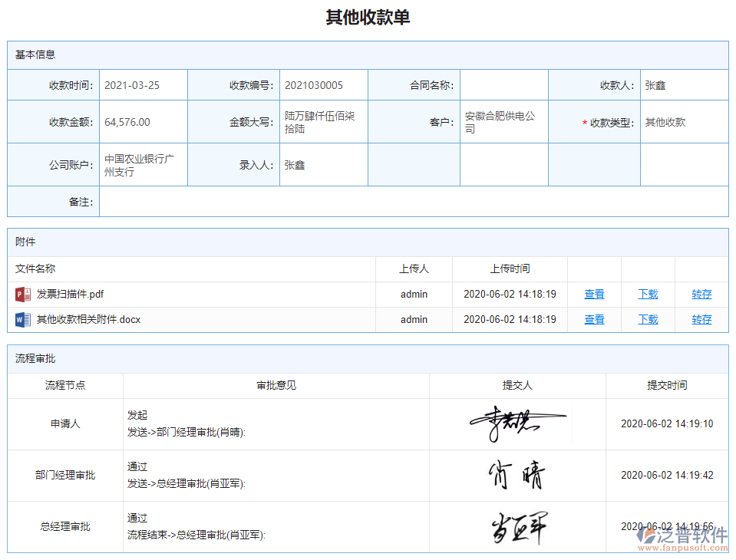Screen dimensions: 736x560
Task: Collapse the 基本信息 section header
Action: (x=32, y=54)
